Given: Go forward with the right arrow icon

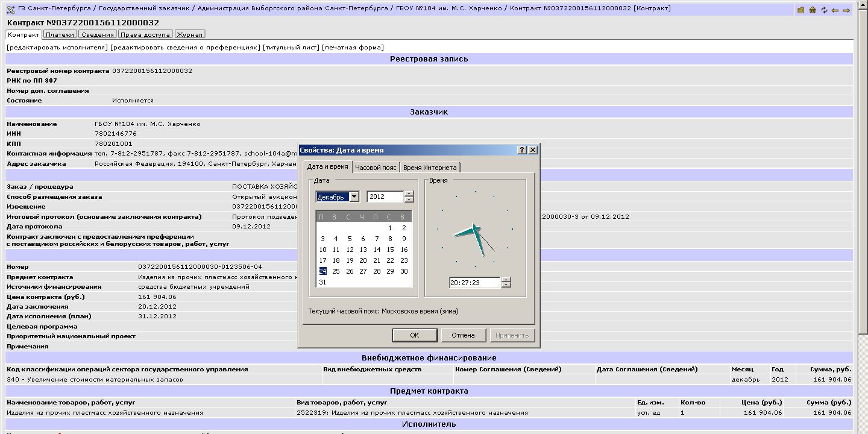Looking at the screenshot, I should (x=846, y=10).
